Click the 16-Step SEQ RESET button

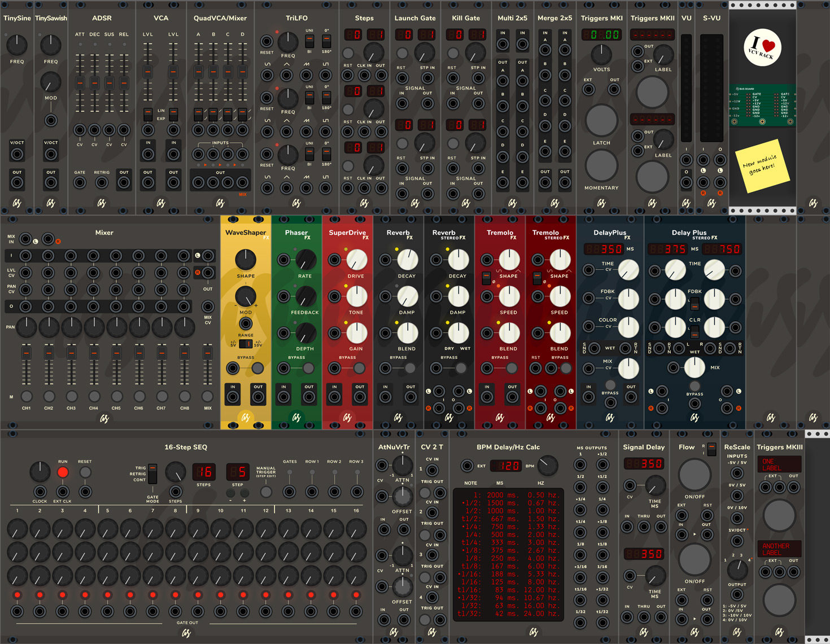pyautogui.click(x=85, y=472)
